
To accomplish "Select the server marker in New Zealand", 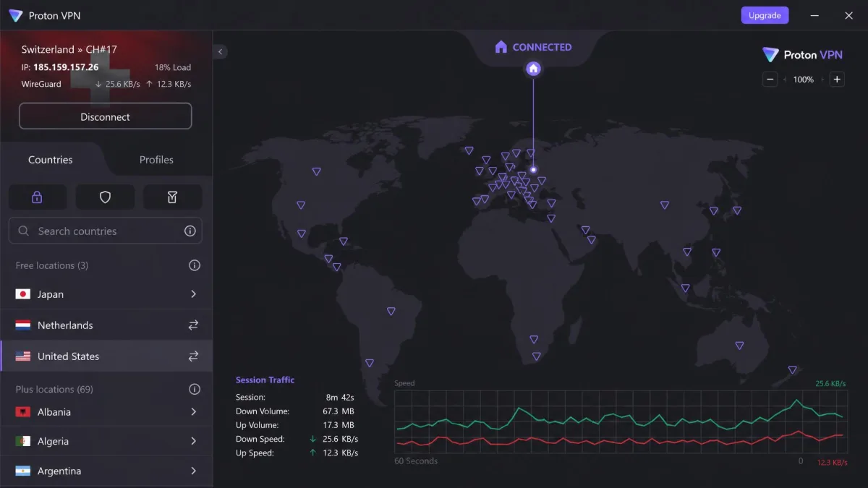I will 793,369.
